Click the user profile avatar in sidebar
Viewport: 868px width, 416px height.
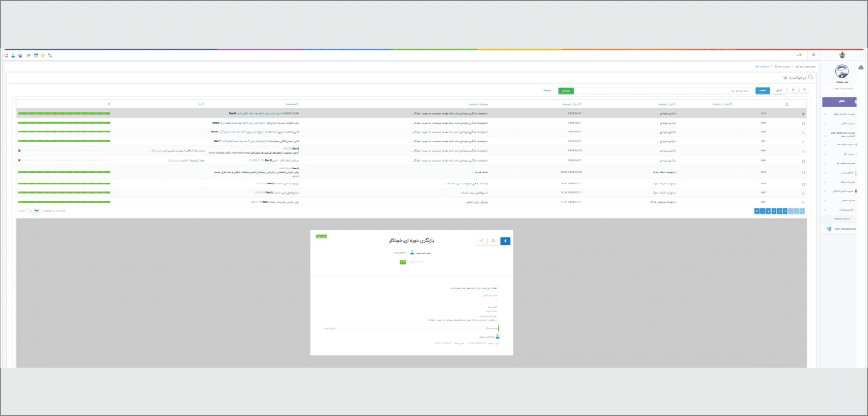(842, 71)
